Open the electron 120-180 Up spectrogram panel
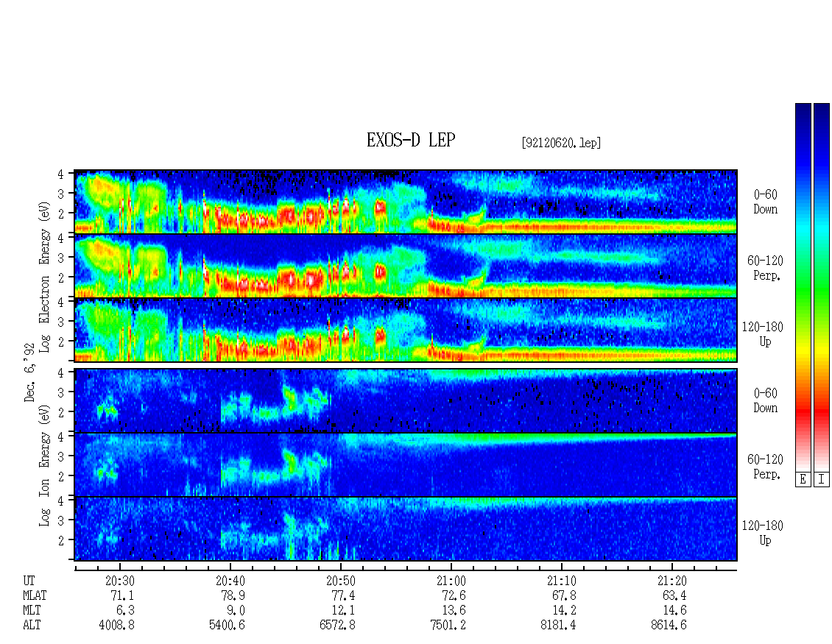This screenshot has width=832, height=644. 406,330
